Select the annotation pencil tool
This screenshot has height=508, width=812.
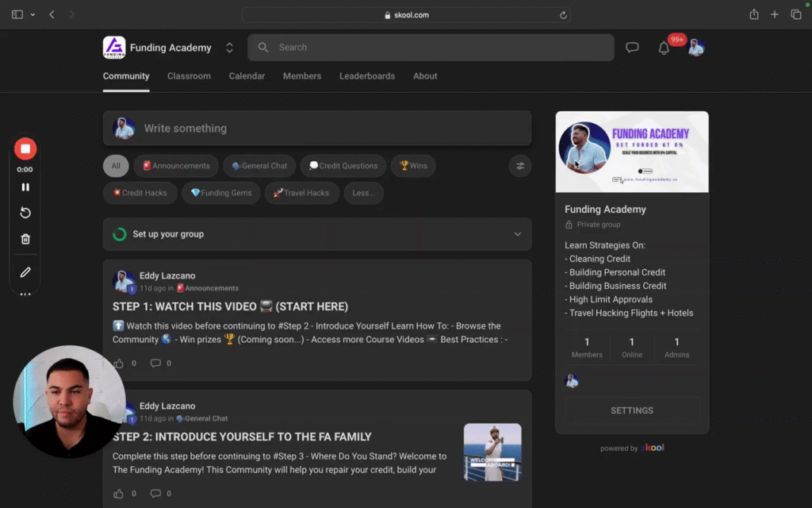click(25, 271)
